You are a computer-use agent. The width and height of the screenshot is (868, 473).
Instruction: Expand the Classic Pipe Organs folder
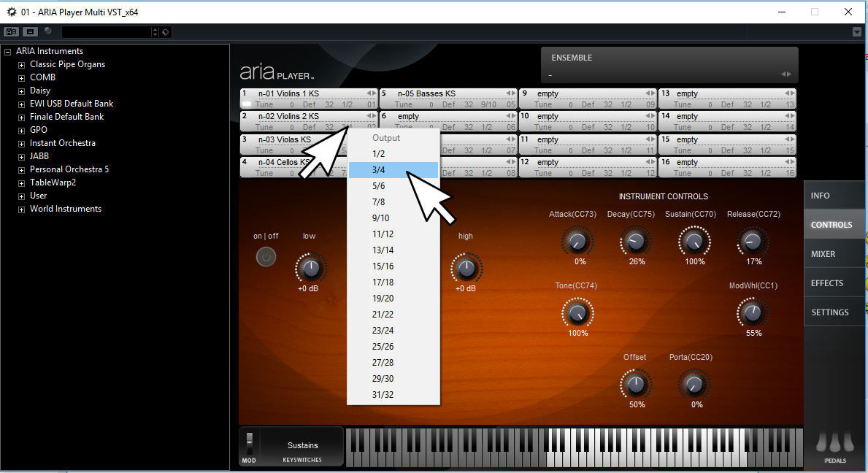coord(22,65)
